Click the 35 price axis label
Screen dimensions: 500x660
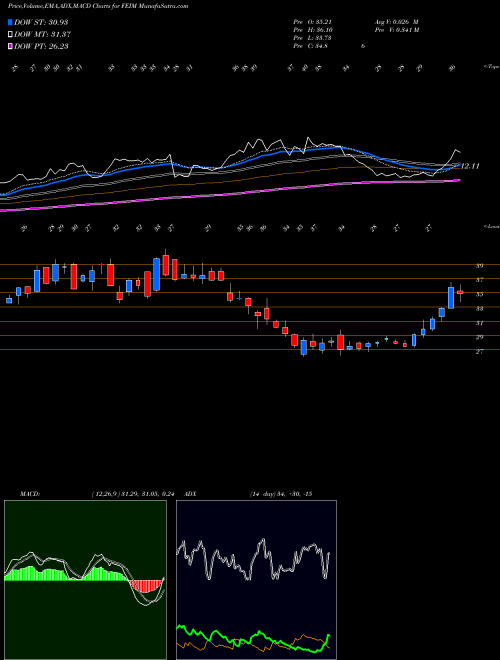tap(479, 294)
